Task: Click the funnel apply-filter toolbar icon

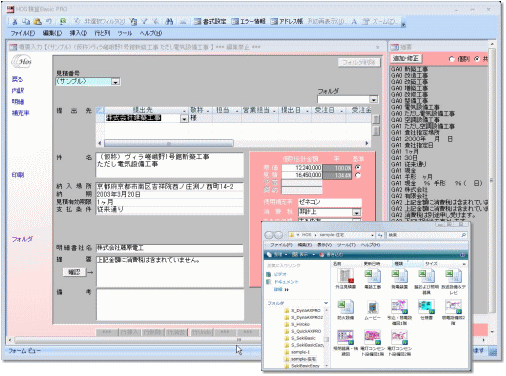Action: point(144,22)
